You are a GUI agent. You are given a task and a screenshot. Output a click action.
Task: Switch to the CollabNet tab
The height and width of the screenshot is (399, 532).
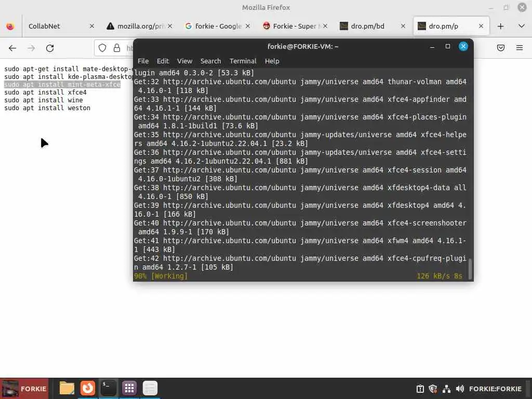[x=61, y=26]
